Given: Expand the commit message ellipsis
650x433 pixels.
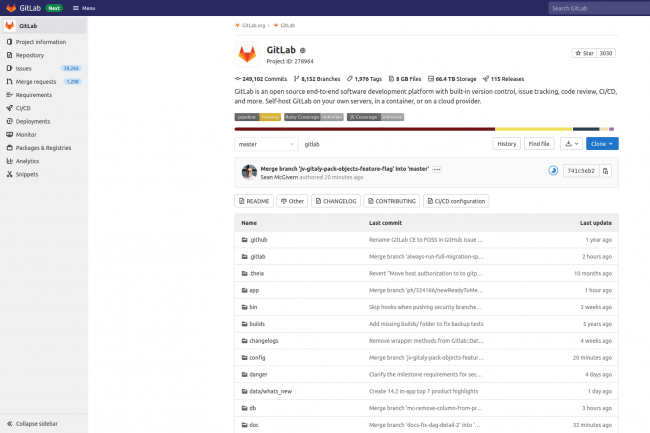Looking at the screenshot, I should [437, 169].
